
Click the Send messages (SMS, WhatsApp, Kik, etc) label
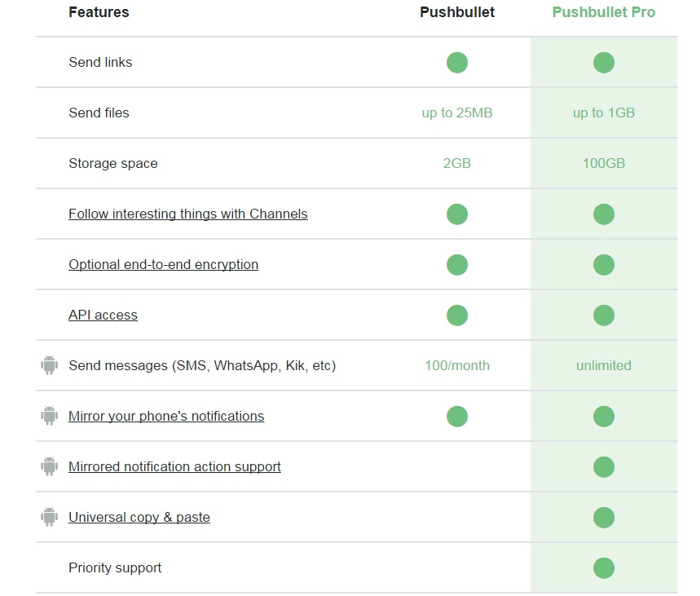coord(202,365)
